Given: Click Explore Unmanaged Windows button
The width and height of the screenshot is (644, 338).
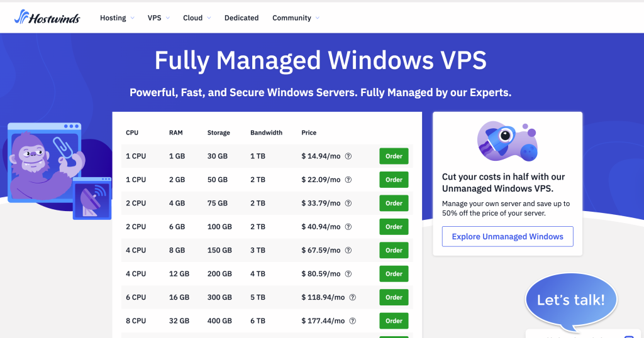Looking at the screenshot, I should pos(508,237).
